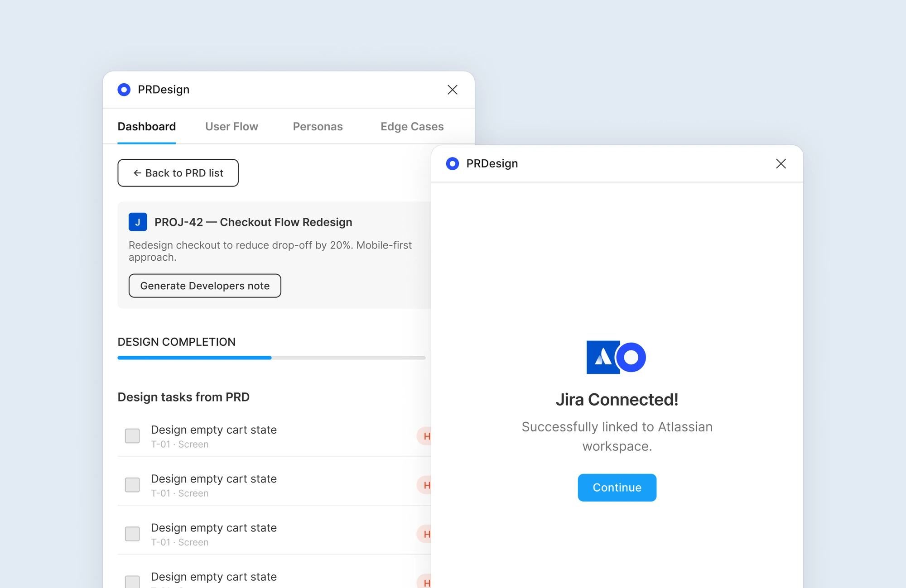Click the back arrow in Back to PRD list

tap(137, 173)
